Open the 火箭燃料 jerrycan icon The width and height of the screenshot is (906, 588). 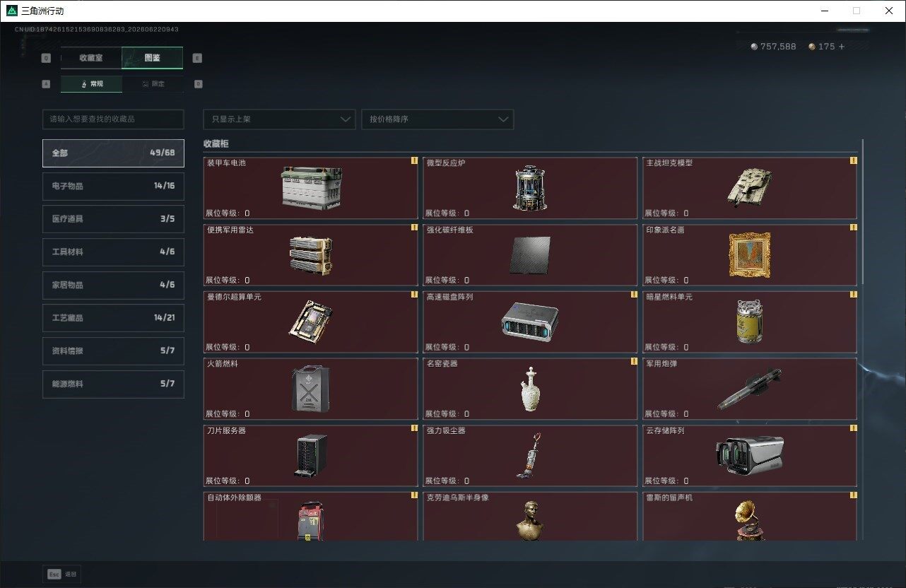[x=311, y=389]
